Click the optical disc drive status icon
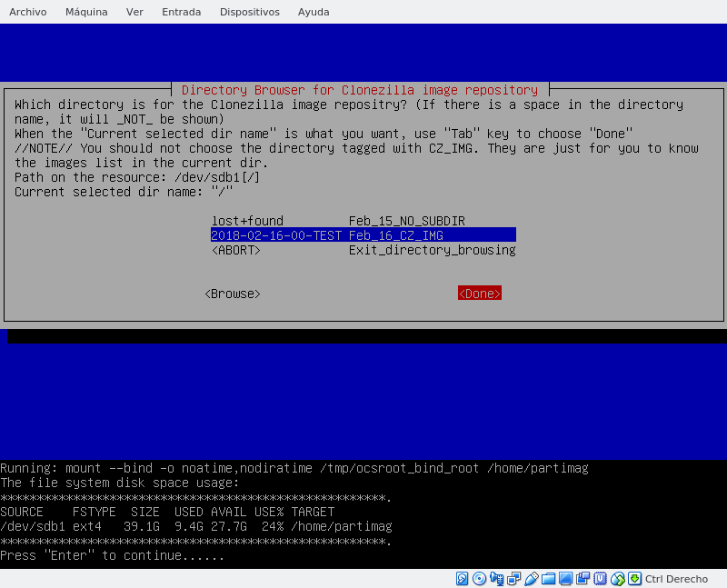The image size is (727, 588). 479,578
